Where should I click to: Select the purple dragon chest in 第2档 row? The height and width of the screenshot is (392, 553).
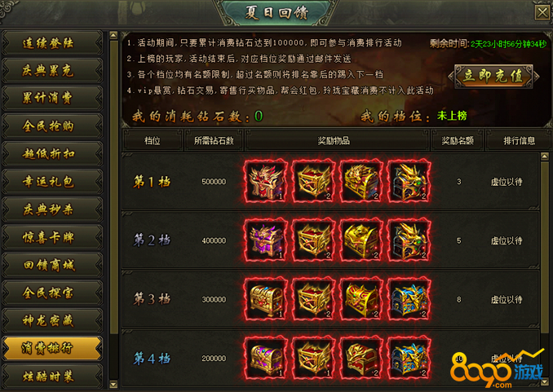[x=266, y=240]
